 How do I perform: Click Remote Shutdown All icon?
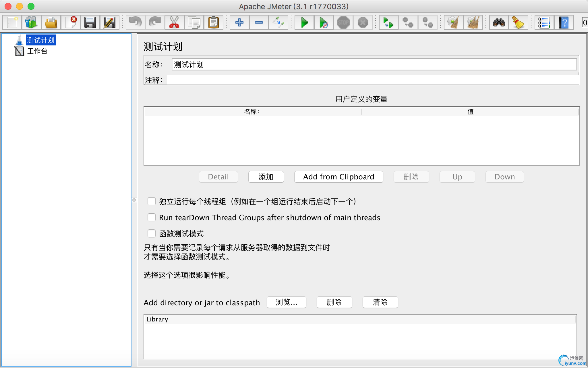428,22
